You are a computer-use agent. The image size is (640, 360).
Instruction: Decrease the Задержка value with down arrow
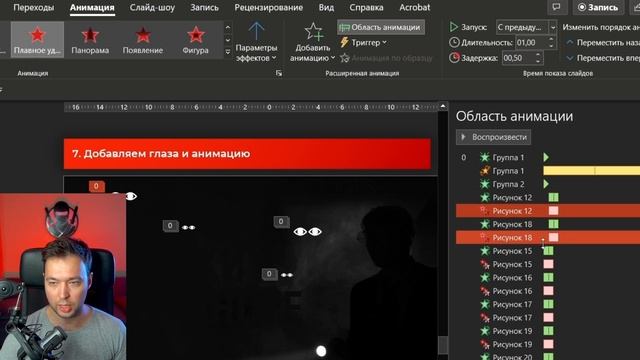(x=538, y=61)
